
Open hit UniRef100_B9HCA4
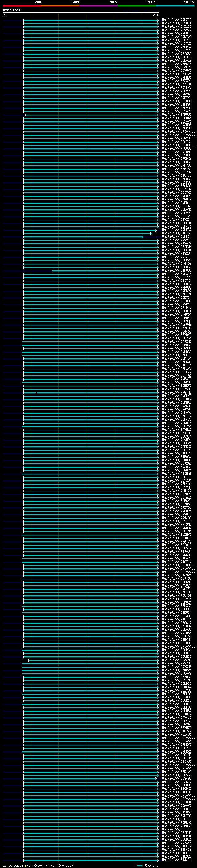177,223
